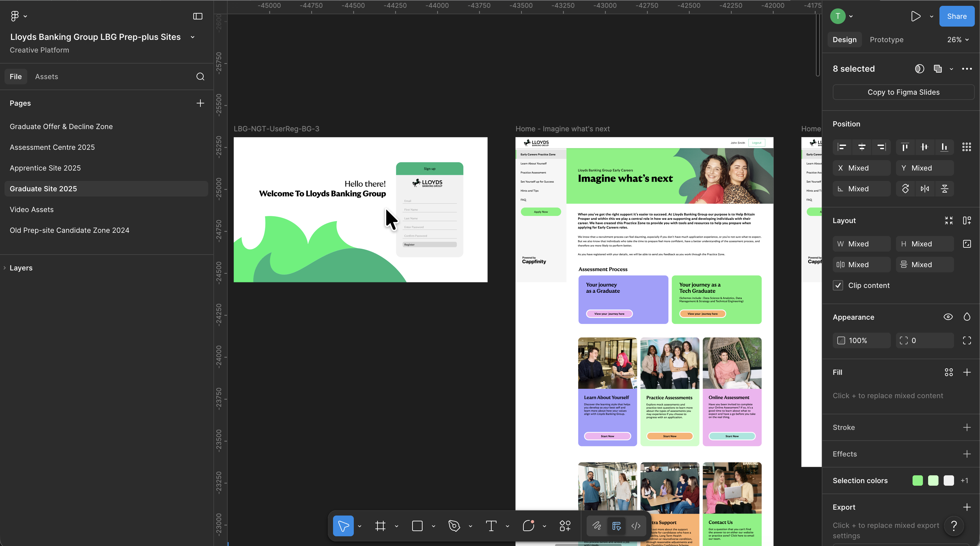Click the bright green selection color swatch
This screenshot has width=980, height=546.
[918, 481]
